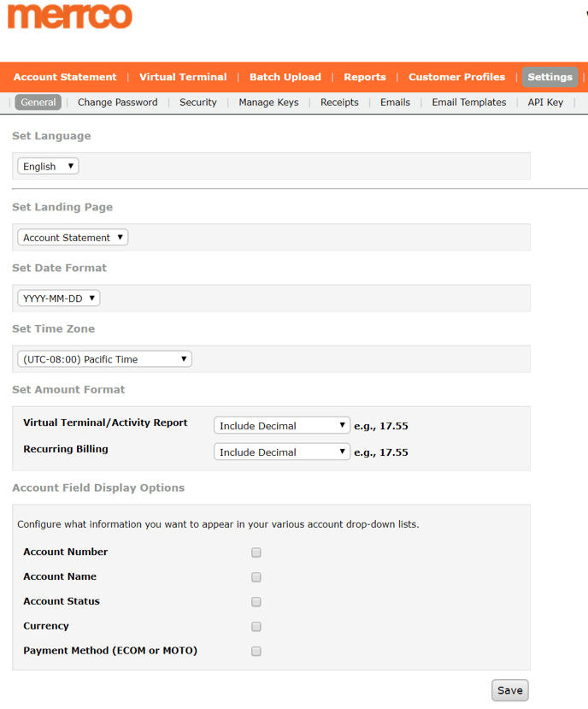
Task: Open the YYYY-MM-DD date format dropdown
Action: 59,298
